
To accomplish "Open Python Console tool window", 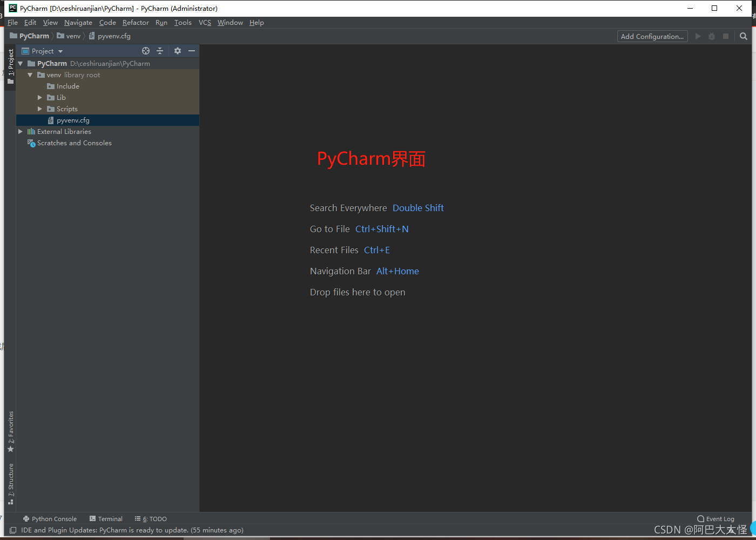I will pos(50,519).
